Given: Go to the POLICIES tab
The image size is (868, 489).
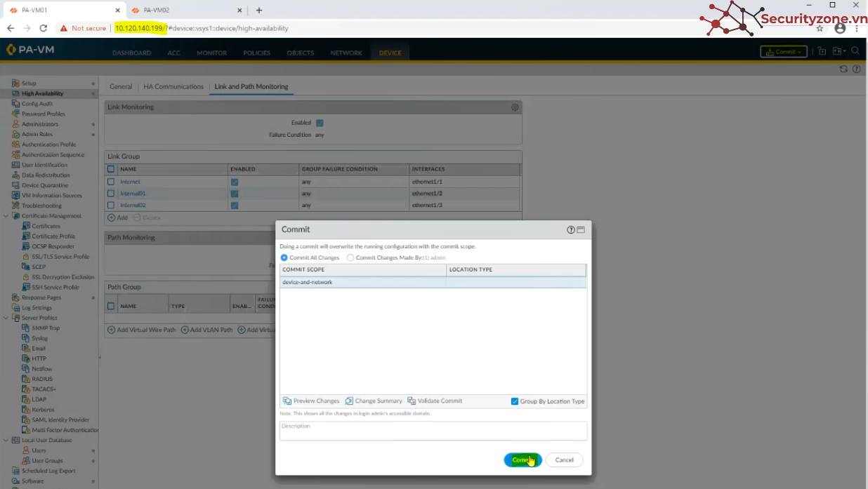Looking at the screenshot, I should pos(257,53).
